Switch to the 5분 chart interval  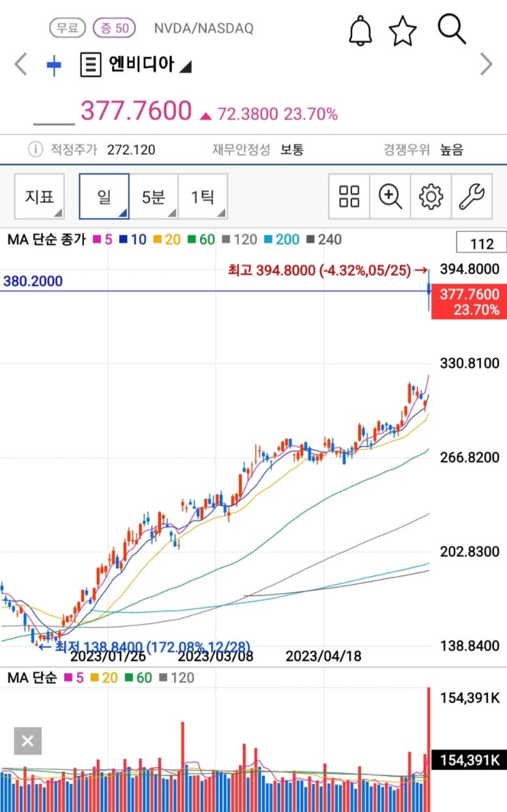tap(154, 196)
